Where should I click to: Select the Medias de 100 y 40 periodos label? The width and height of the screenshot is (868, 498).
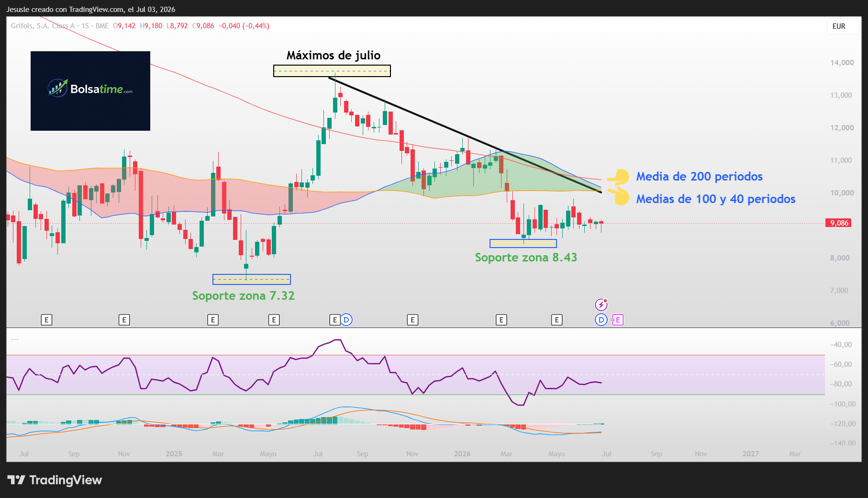[x=716, y=199]
